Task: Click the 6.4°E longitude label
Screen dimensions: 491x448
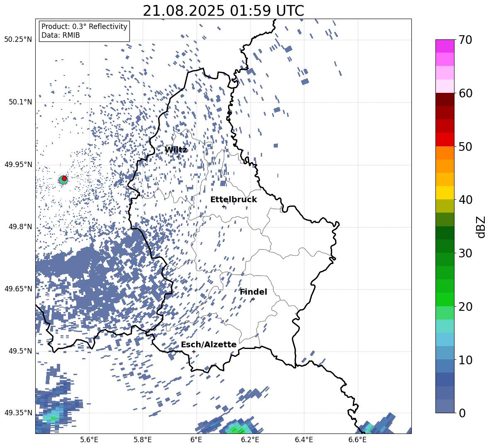Action: tap(304, 440)
